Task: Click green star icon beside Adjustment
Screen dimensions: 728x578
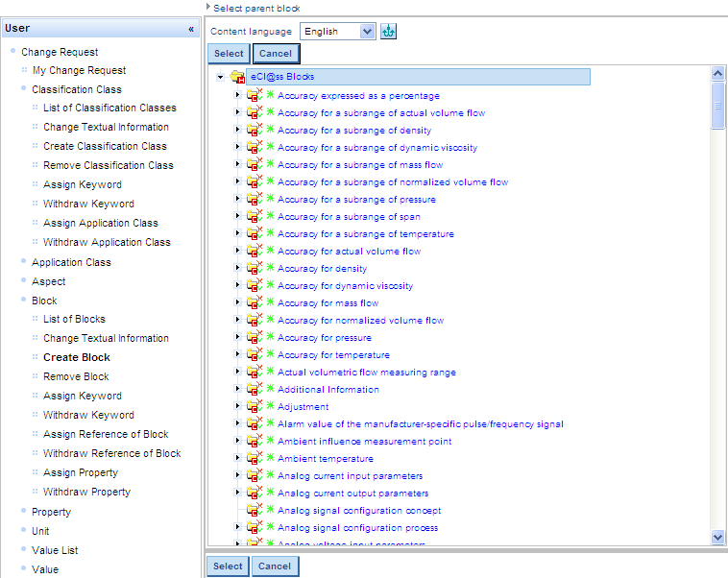Action: coord(271,407)
